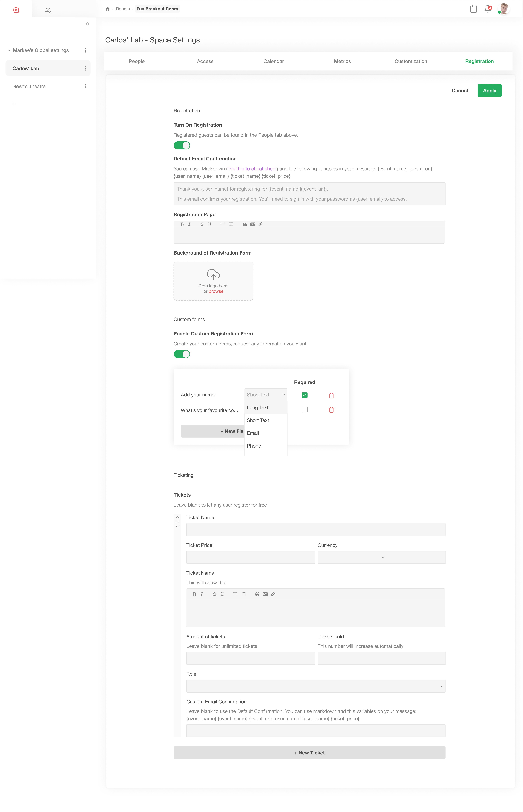Open user avatar profile menu
Viewport: 523px width, 812px height.
[504, 9]
